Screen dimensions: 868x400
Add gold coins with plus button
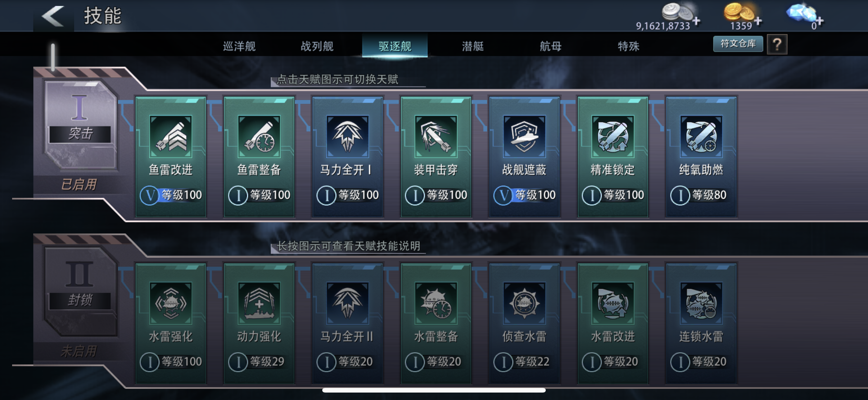click(758, 21)
